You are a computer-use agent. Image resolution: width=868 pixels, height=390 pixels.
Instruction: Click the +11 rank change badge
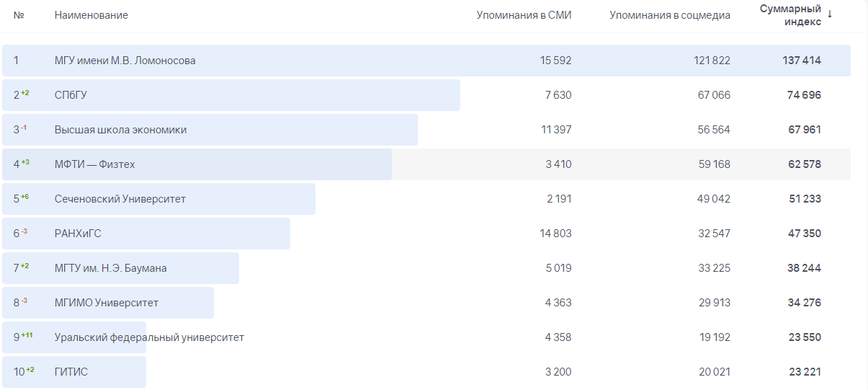point(27,335)
